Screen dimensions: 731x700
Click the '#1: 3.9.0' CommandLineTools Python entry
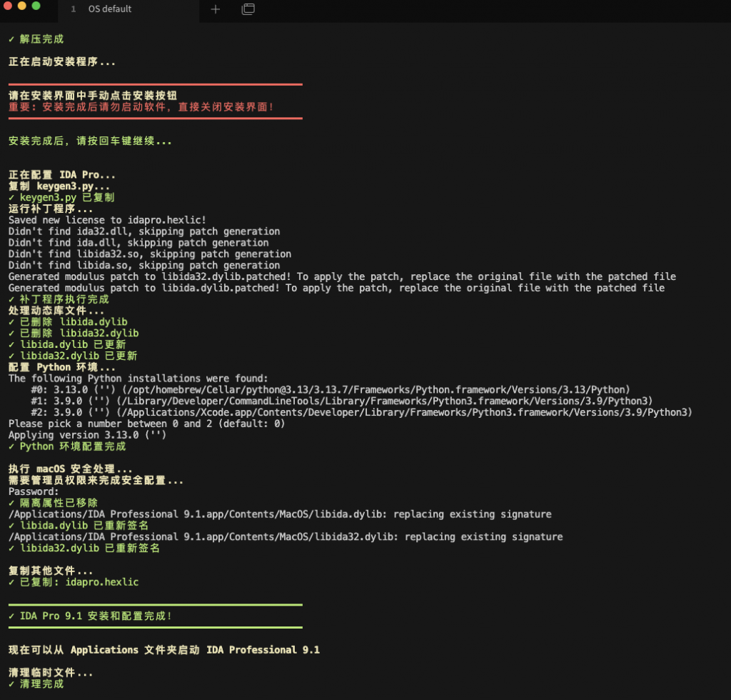point(342,401)
